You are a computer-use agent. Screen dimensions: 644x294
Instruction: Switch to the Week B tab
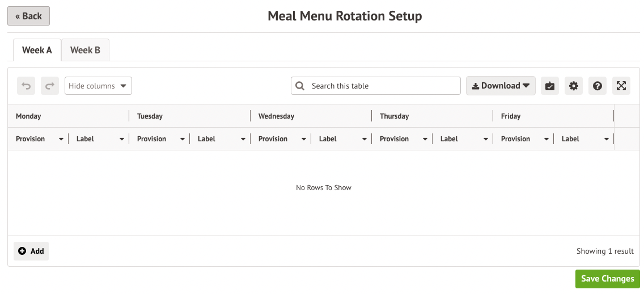coord(85,50)
